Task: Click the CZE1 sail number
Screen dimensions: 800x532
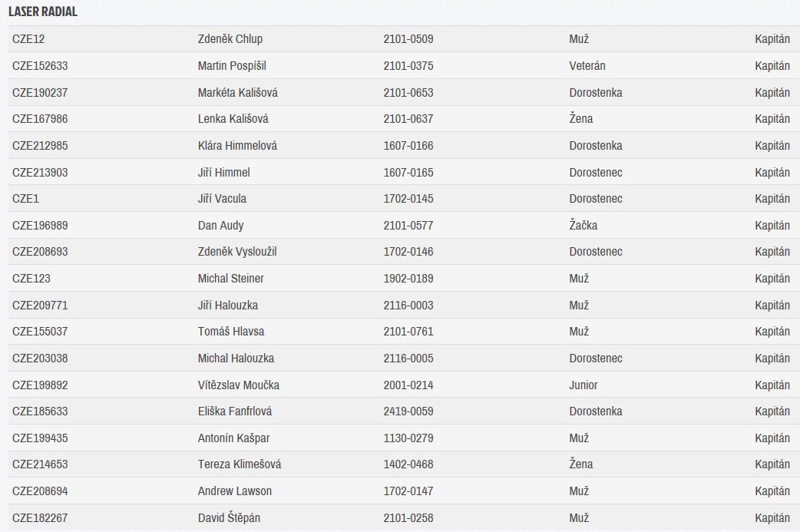Action: [x=25, y=199]
